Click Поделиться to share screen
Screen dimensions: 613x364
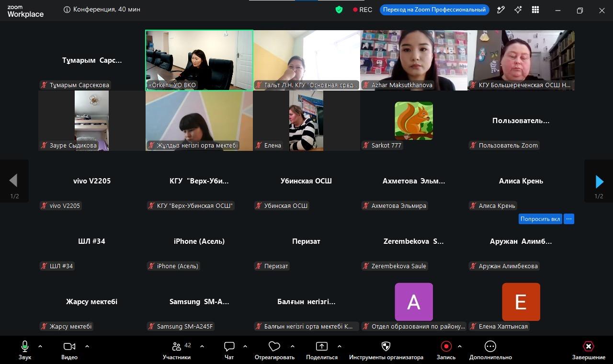pyautogui.click(x=322, y=350)
